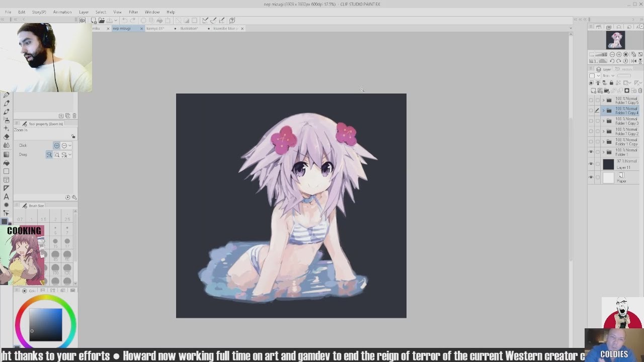Select the Ruler tool
The height and width of the screenshot is (362, 644).
click(6, 188)
